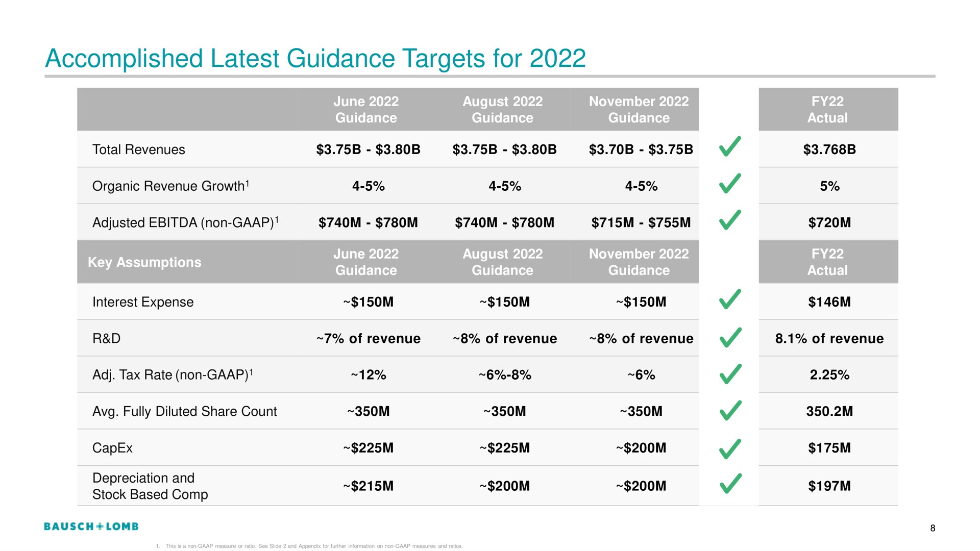Select the slide title 'Accomplished Latest Guidance Targets for 2022'
Viewport: 980px width, 551px height.
click(x=315, y=59)
